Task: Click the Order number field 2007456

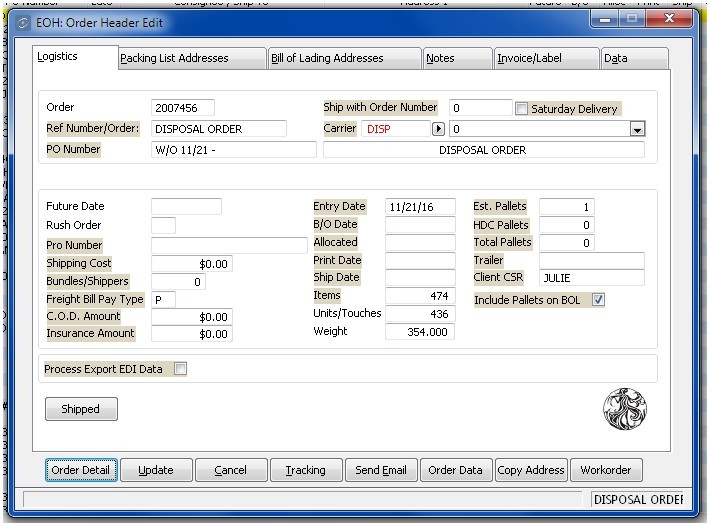Action: click(183, 108)
